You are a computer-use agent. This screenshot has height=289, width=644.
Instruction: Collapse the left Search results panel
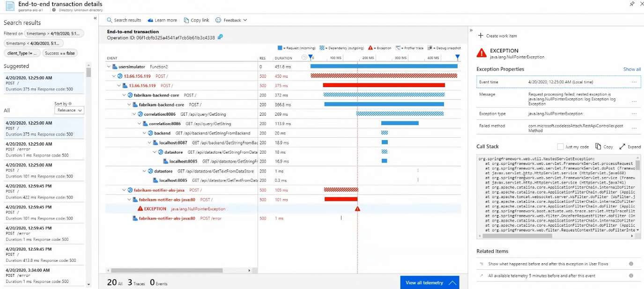click(x=95, y=18)
